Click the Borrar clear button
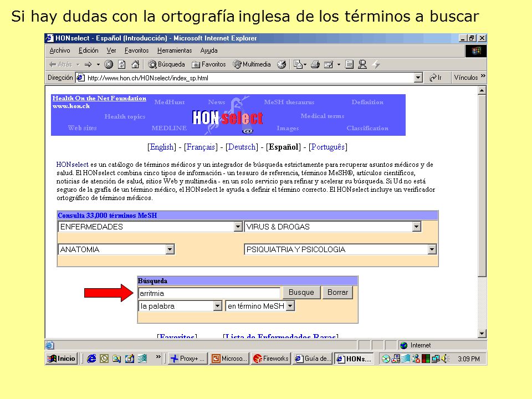 (337, 293)
